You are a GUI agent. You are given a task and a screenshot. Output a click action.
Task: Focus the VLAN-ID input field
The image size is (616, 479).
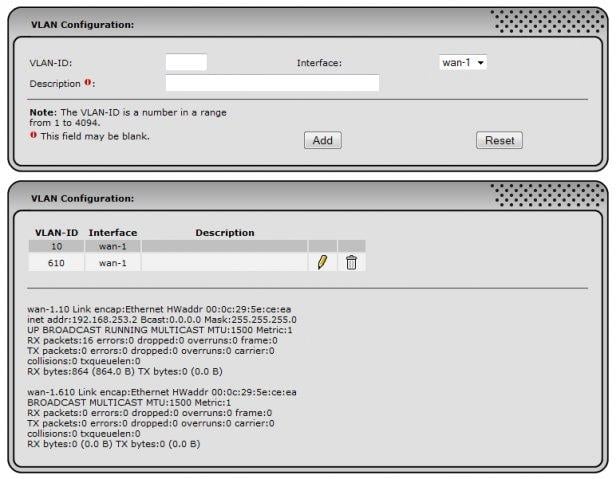[186, 63]
